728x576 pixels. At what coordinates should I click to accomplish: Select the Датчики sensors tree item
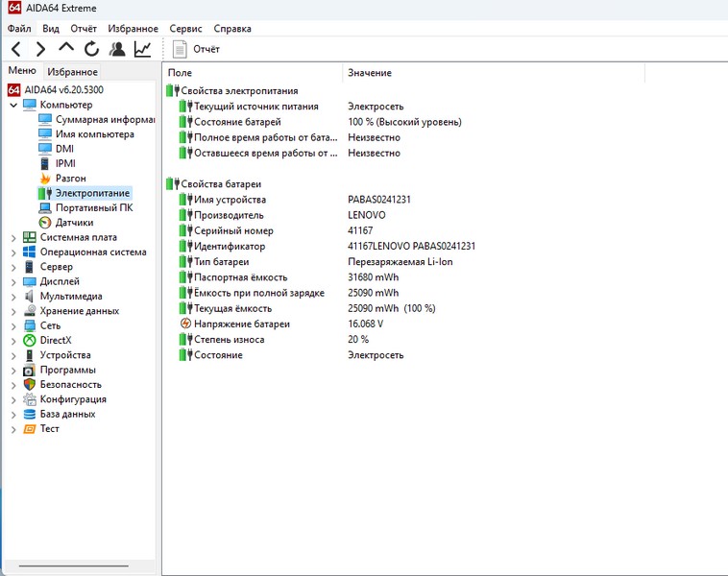[x=74, y=223]
